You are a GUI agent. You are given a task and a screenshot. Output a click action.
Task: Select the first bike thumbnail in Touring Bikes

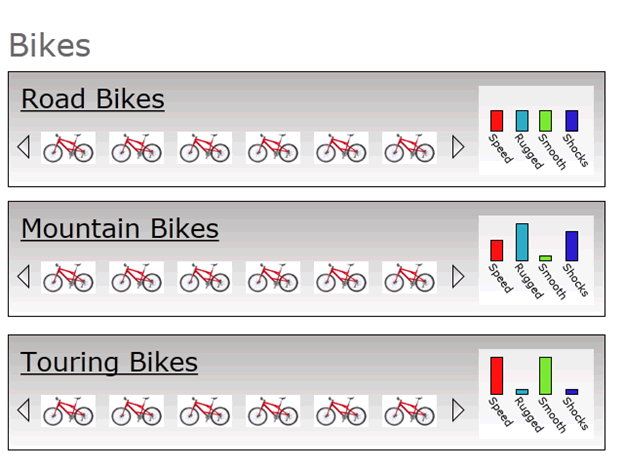click(x=68, y=411)
